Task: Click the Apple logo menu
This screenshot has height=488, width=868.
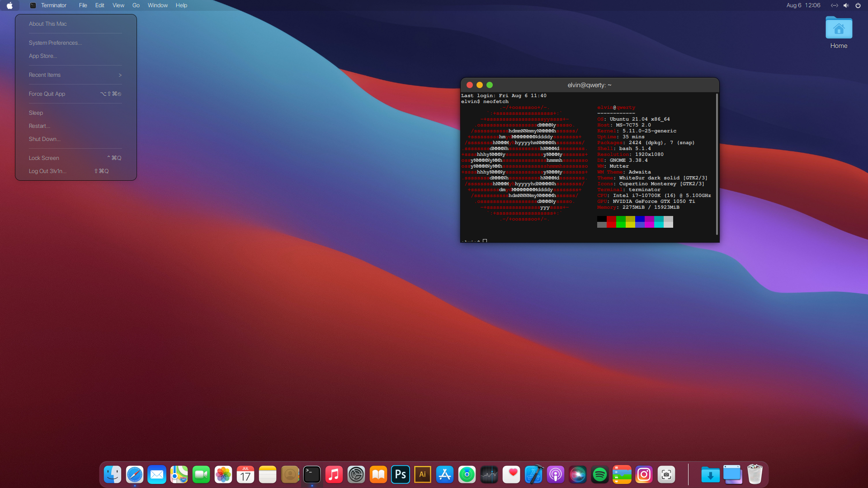Action: tap(9, 5)
